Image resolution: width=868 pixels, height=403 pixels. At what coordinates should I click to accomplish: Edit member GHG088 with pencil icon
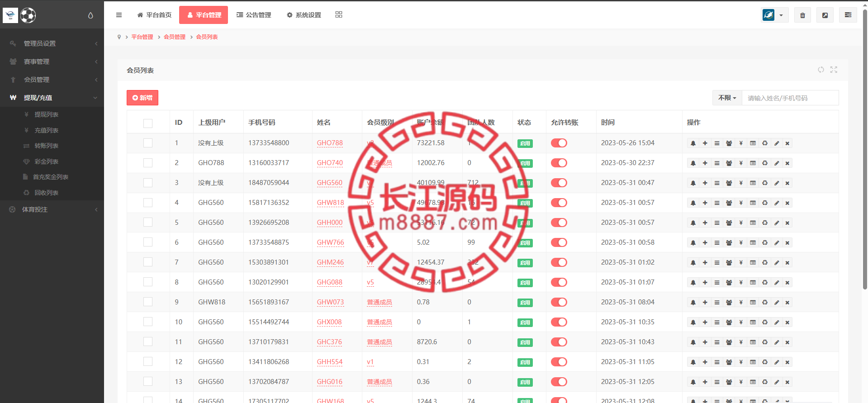[777, 283]
